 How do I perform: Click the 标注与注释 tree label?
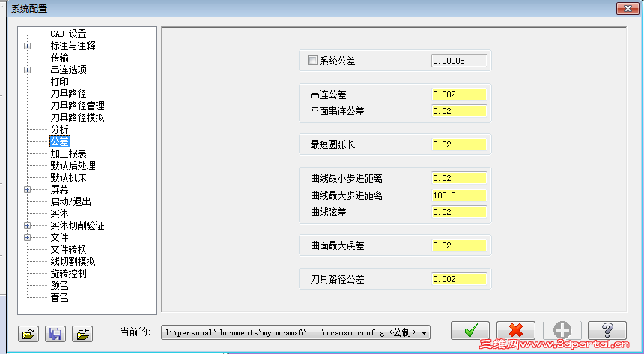click(x=73, y=46)
